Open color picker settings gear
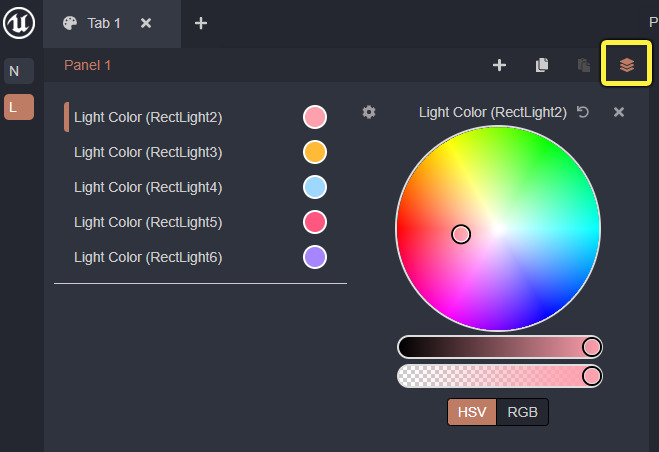This screenshot has height=452, width=659. tap(369, 112)
